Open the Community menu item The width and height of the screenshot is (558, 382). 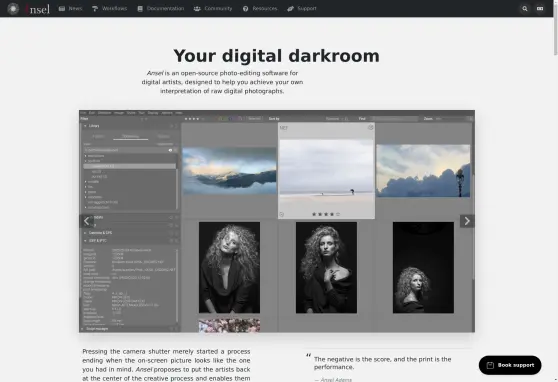pyautogui.click(x=213, y=9)
